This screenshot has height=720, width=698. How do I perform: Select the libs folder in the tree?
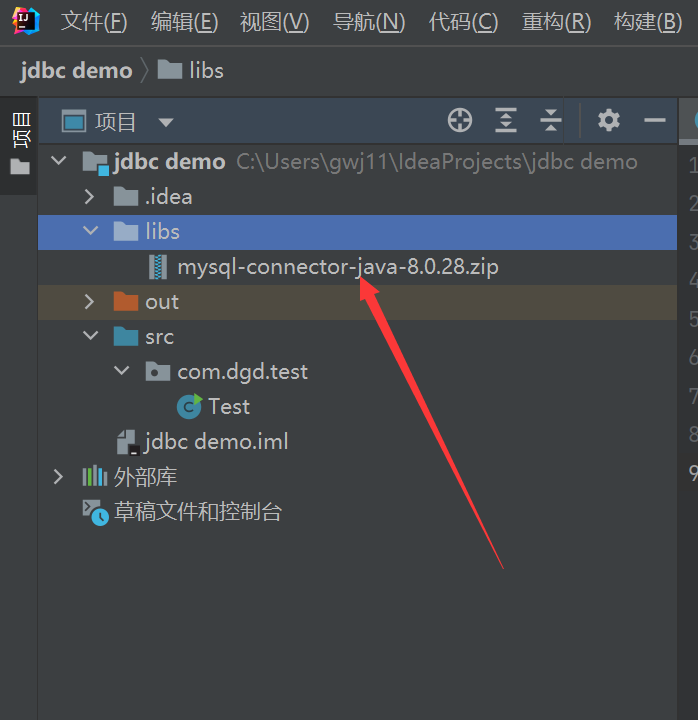tap(357, 232)
